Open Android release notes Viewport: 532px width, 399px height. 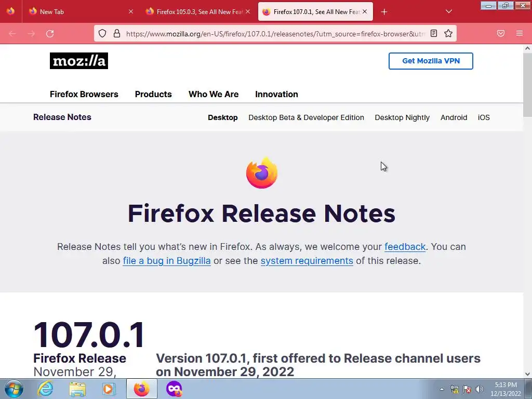pos(454,117)
